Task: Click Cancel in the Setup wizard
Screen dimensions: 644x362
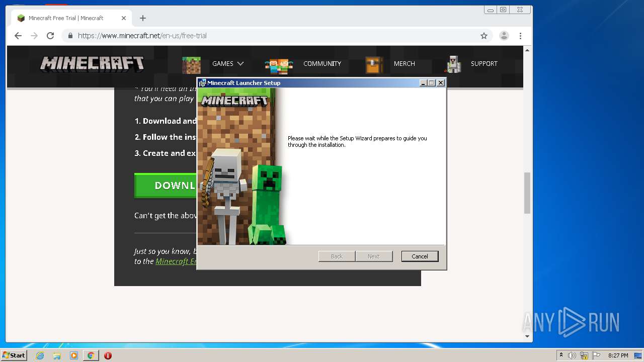Action: point(420,256)
